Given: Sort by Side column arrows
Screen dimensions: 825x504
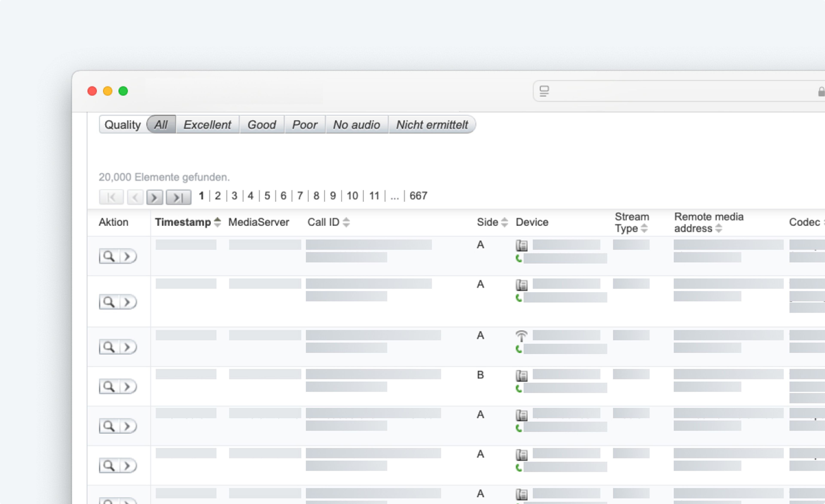Looking at the screenshot, I should pyautogui.click(x=504, y=222).
